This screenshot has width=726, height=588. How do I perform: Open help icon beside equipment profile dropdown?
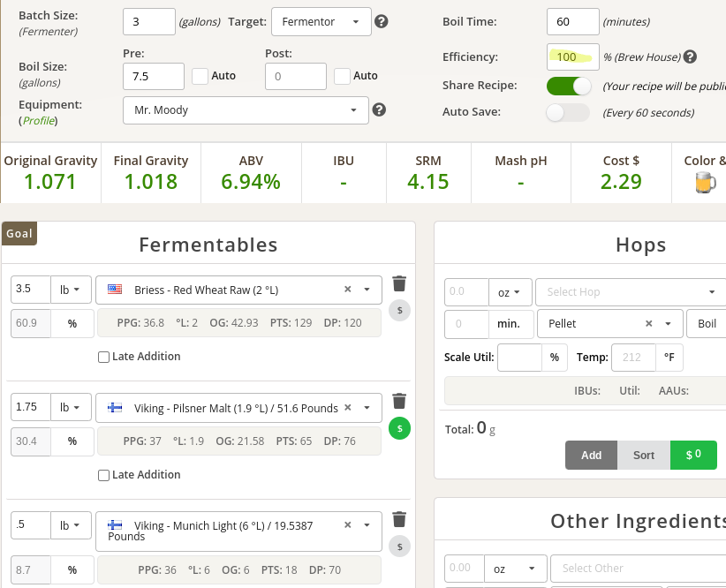(379, 110)
